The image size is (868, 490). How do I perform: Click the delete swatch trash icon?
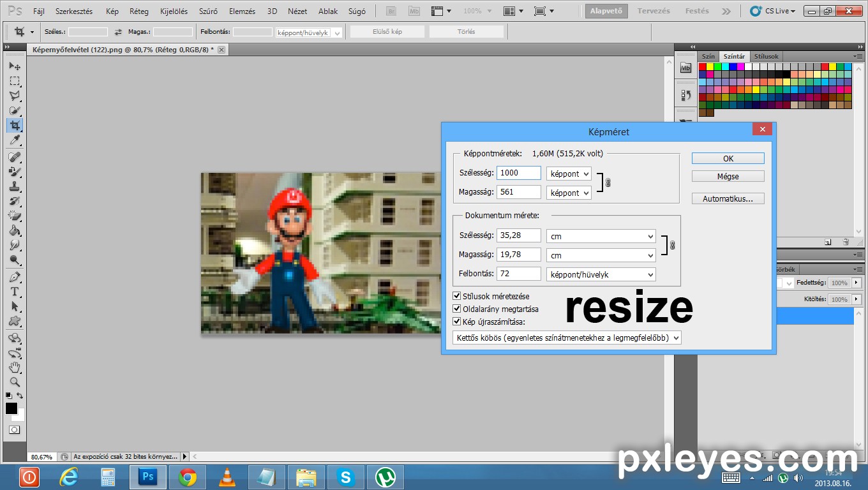point(846,242)
